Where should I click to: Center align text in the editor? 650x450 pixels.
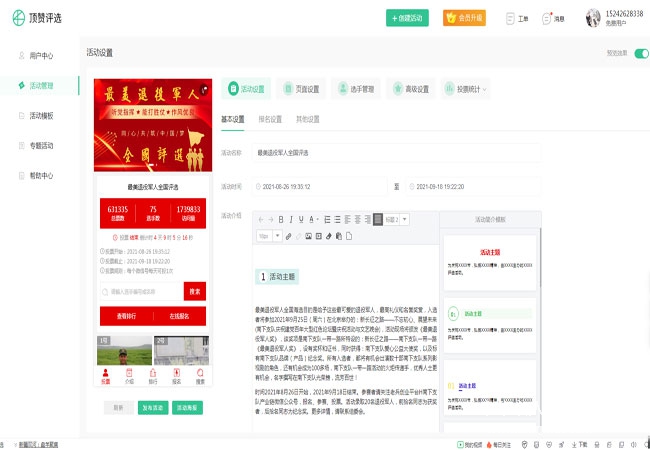tap(357, 220)
